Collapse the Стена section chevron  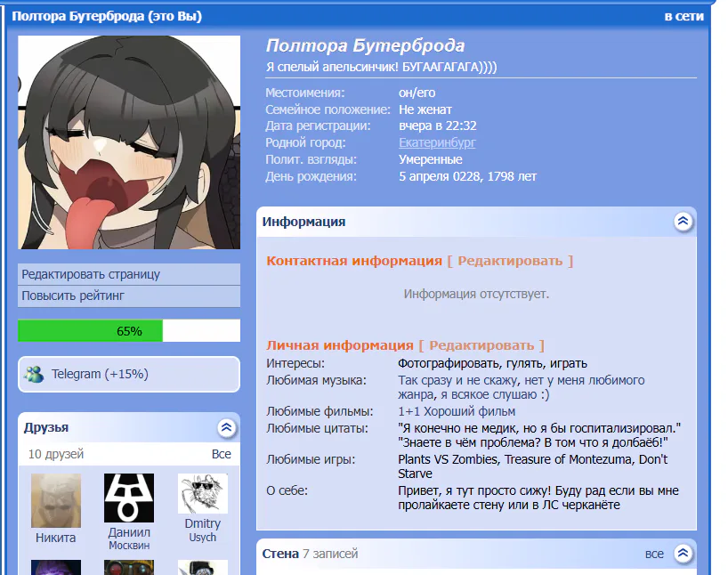coord(683,553)
